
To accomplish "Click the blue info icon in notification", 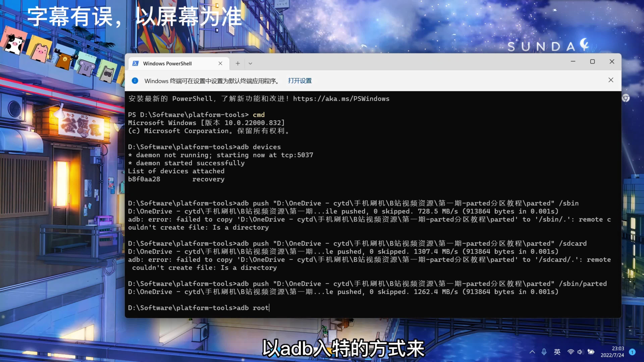I will (x=135, y=81).
